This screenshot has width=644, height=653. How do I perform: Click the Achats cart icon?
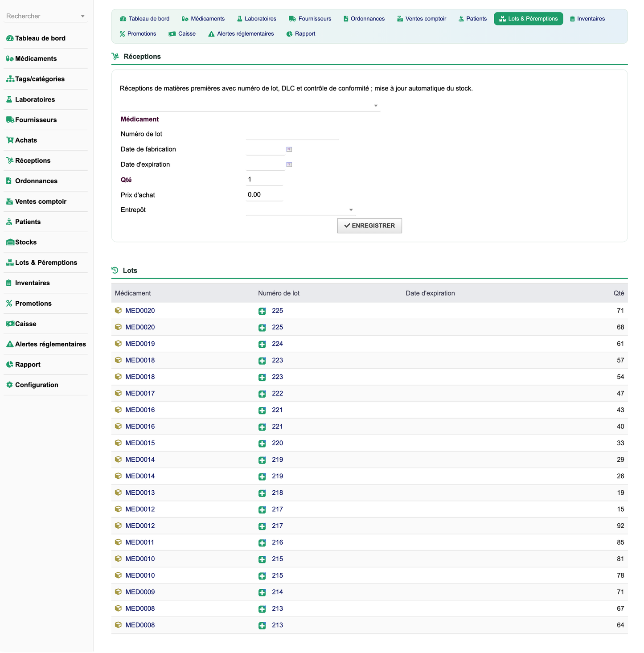[10, 140]
